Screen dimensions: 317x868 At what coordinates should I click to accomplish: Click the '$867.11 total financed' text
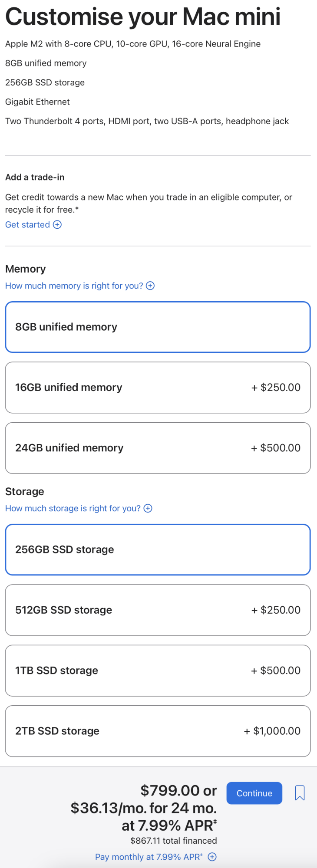(173, 841)
